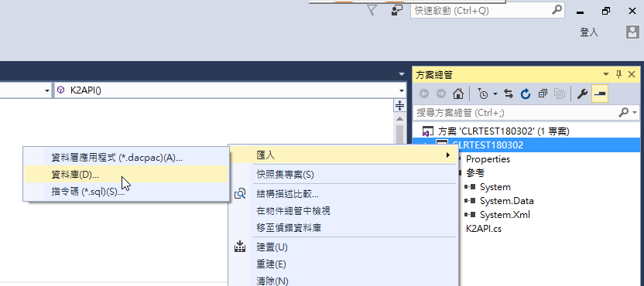Click the feedback person icon near quick launch
Viewport: 644px width, 286px height.
pos(396,10)
